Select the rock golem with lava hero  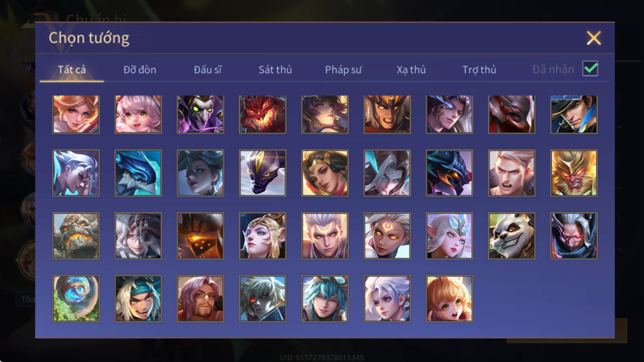tap(76, 236)
